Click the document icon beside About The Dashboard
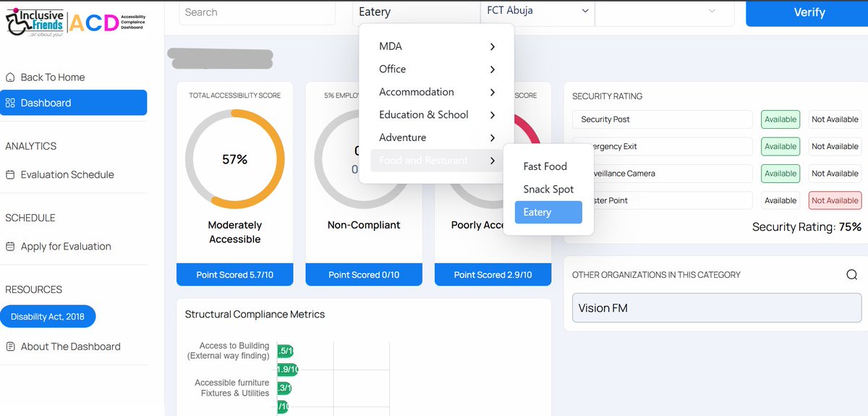The width and height of the screenshot is (868, 416). [x=10, y=347]
